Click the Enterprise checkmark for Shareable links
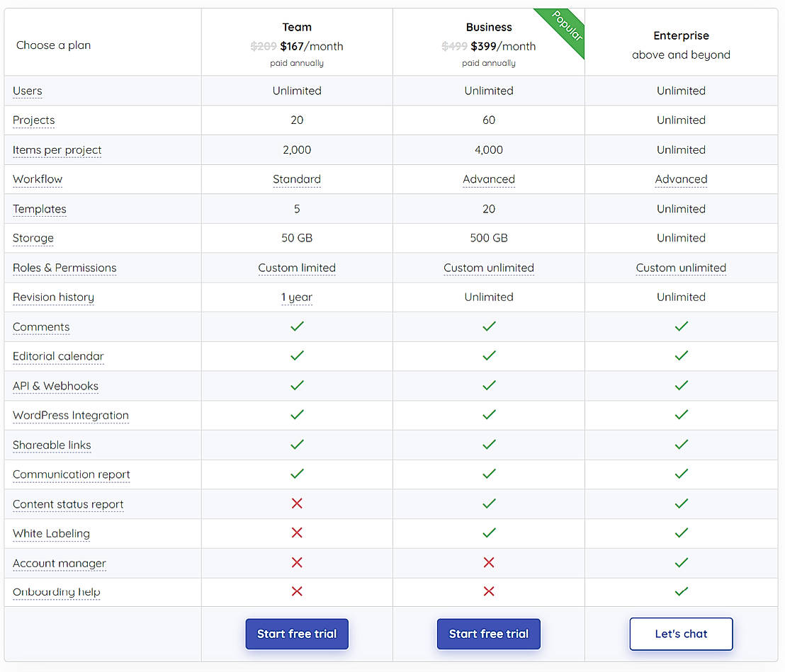 (682, 444)
